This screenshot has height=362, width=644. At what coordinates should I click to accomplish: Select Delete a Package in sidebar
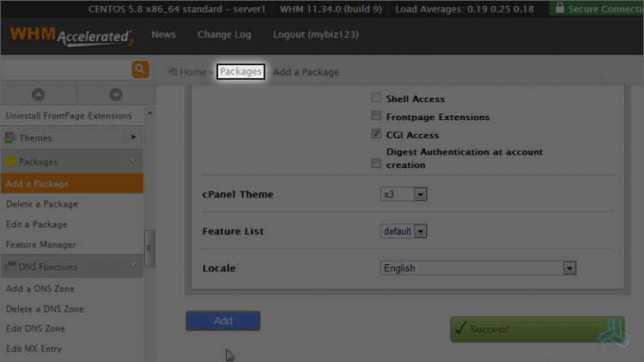coord(42,204)
